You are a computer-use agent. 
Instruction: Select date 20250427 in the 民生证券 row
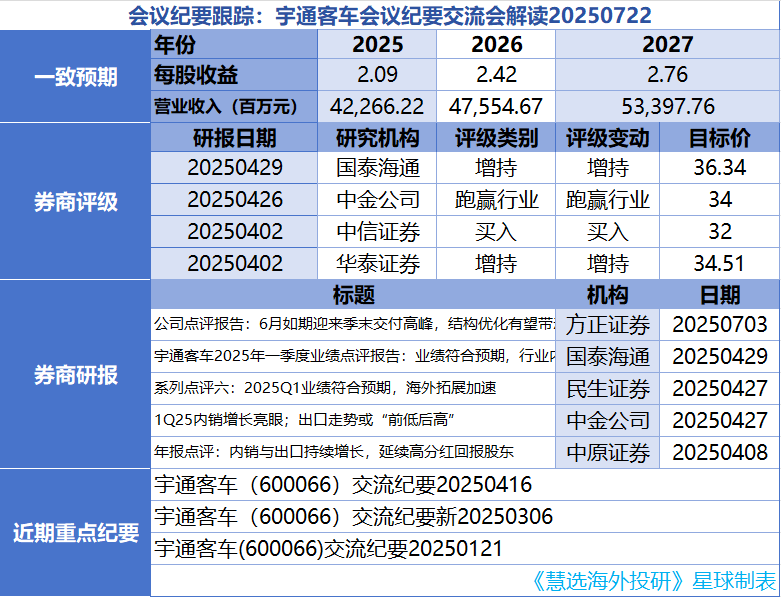point(720,388)
